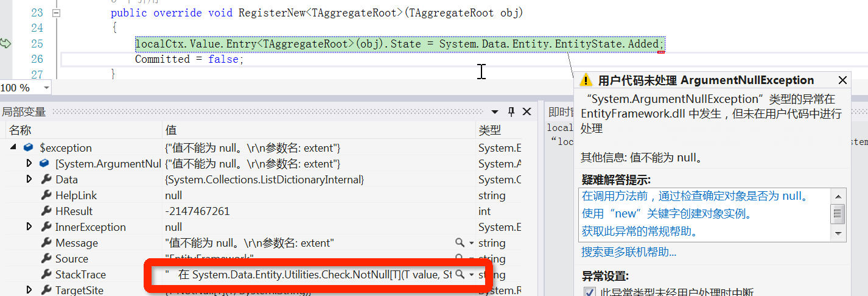This screenshot has width=868, height=296.
Task: Collapse the method outline at line 23
Action: click(x=57, y=13)
